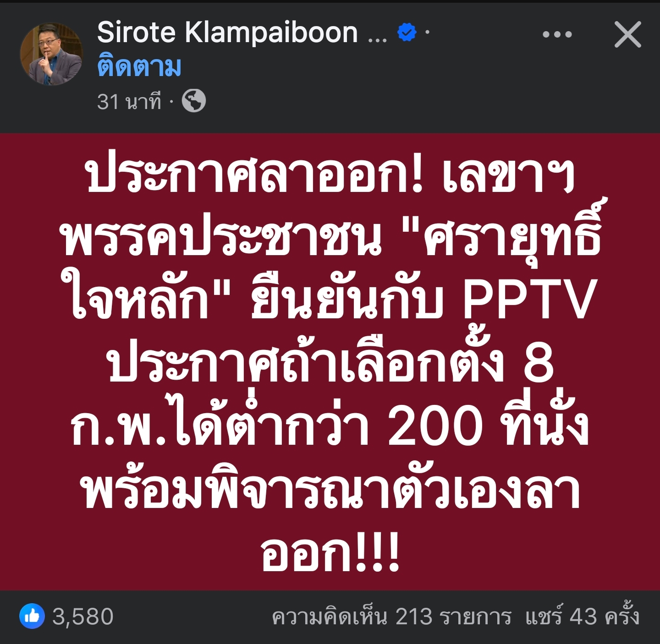The width and height of the screenshot is (660, 644).
Task: Click the headline word ประกาศลาออก!
Action: (x=255, y=176)
